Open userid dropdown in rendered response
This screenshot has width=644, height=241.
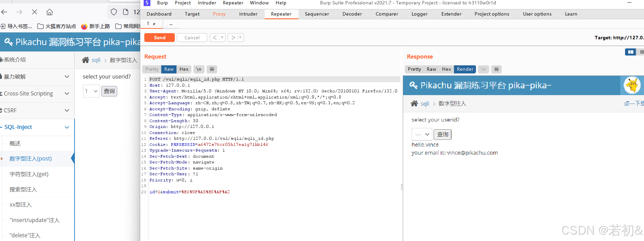tap(422, 134)
